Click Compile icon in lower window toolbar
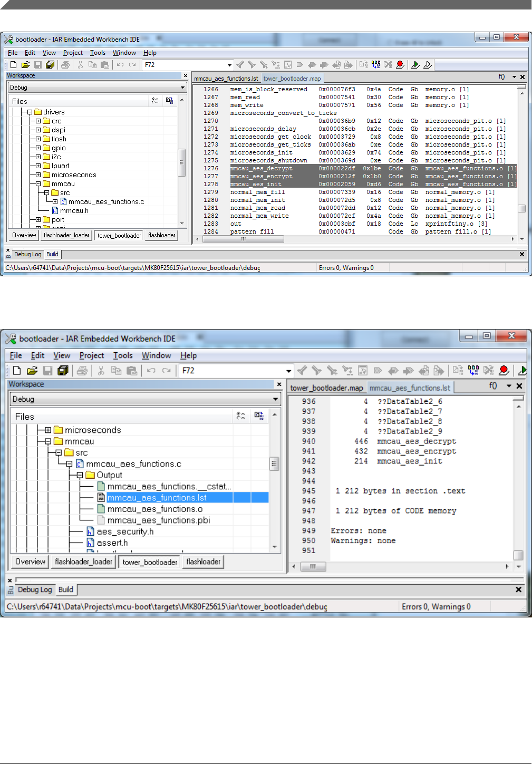This screenshot has height=764, width=532. coord(458,371)
